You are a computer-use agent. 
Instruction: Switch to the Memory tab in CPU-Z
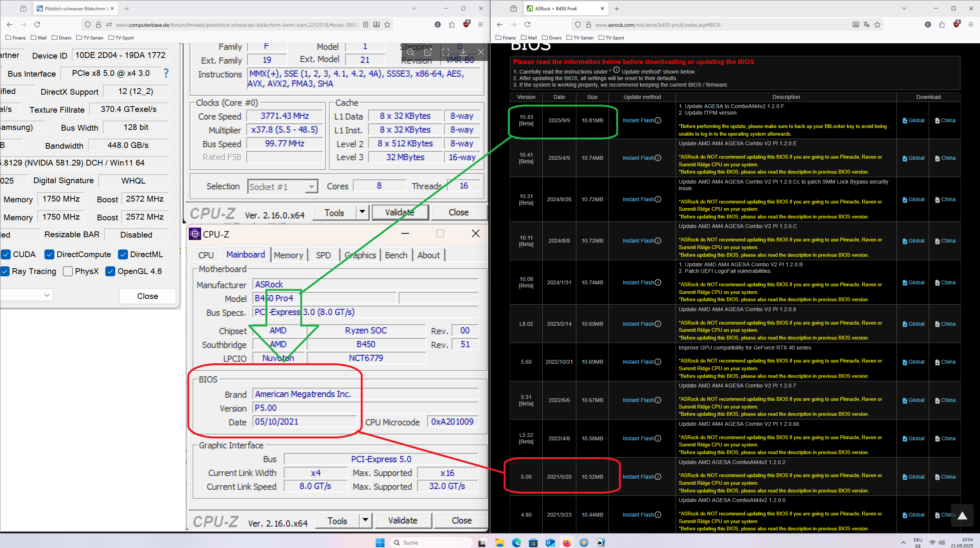pos(288,255)
